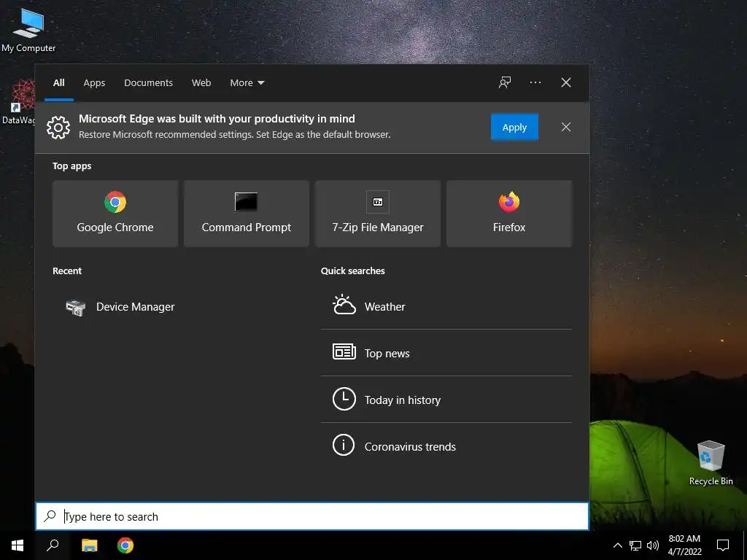
Task: Switch to the All search tab
Action: [59, 83]
